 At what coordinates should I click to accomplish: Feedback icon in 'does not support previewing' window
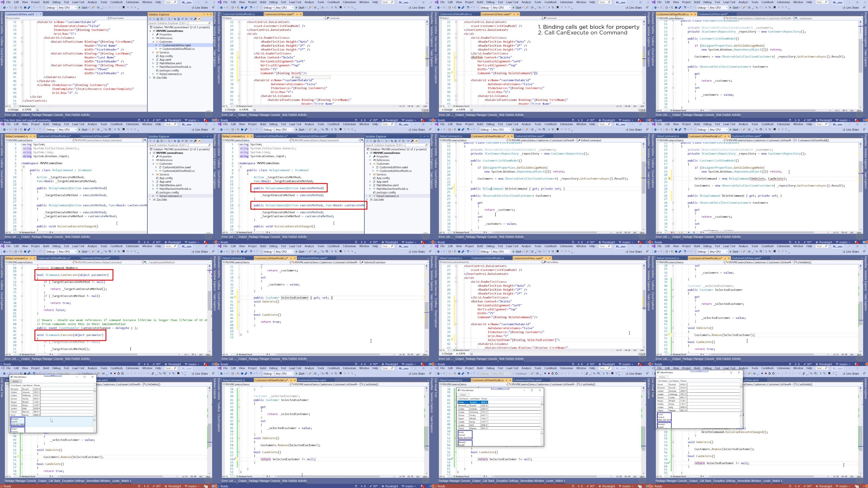coord(213,7)
